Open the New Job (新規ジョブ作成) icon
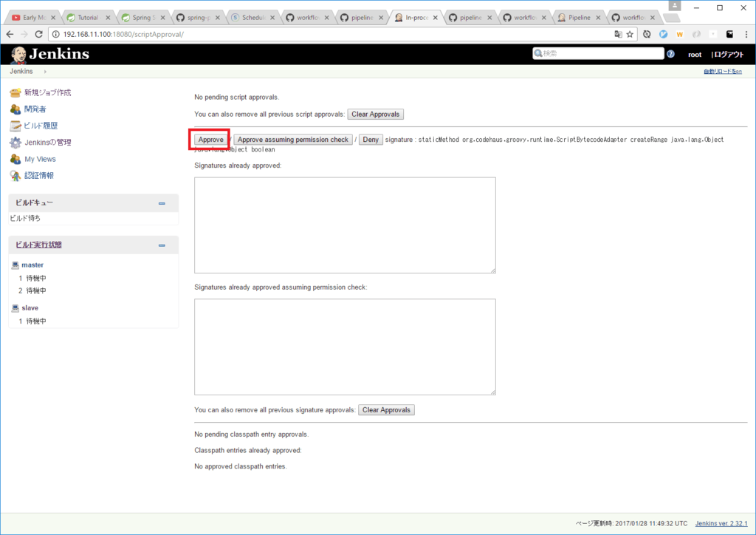Screen dimensions: 756x535 click(x=16, y=93)
